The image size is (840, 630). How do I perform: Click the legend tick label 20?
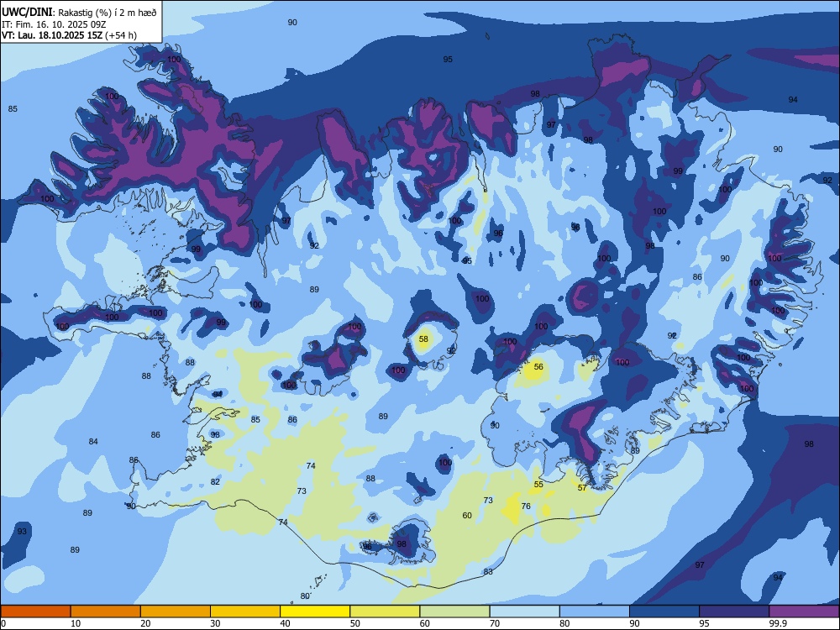[x=145, y=623]
